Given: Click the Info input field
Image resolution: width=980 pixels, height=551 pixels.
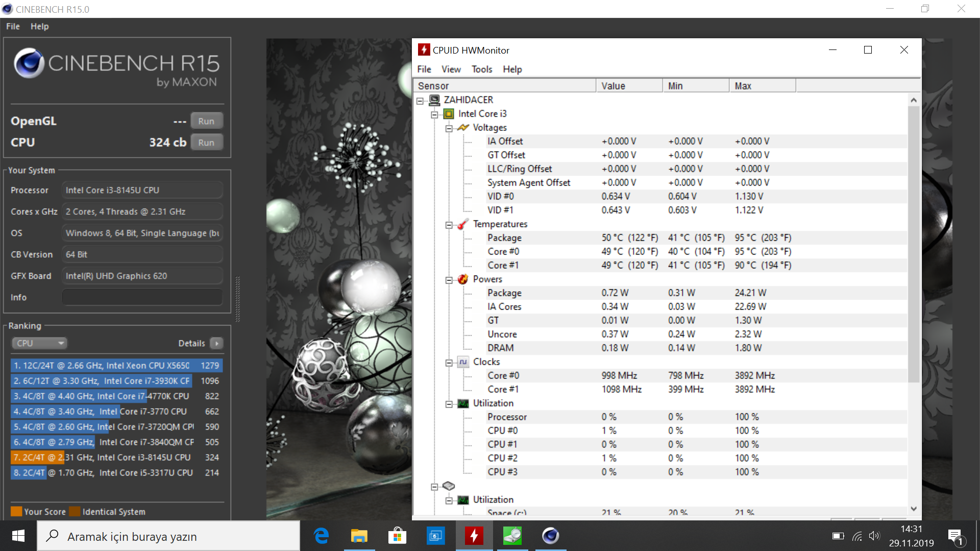Looking at the screenshot, I should coord(142,297).
